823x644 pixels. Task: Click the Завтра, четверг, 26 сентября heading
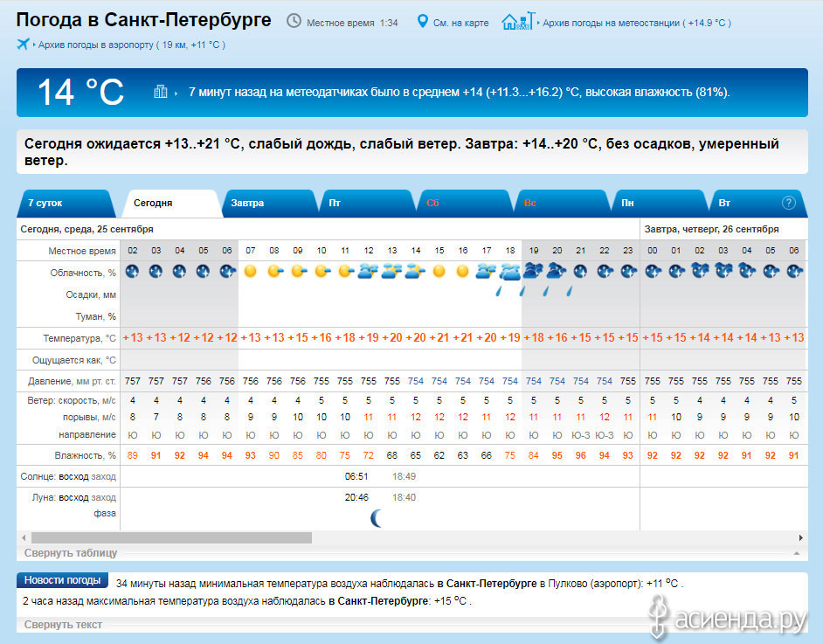(x=711, y=229)
